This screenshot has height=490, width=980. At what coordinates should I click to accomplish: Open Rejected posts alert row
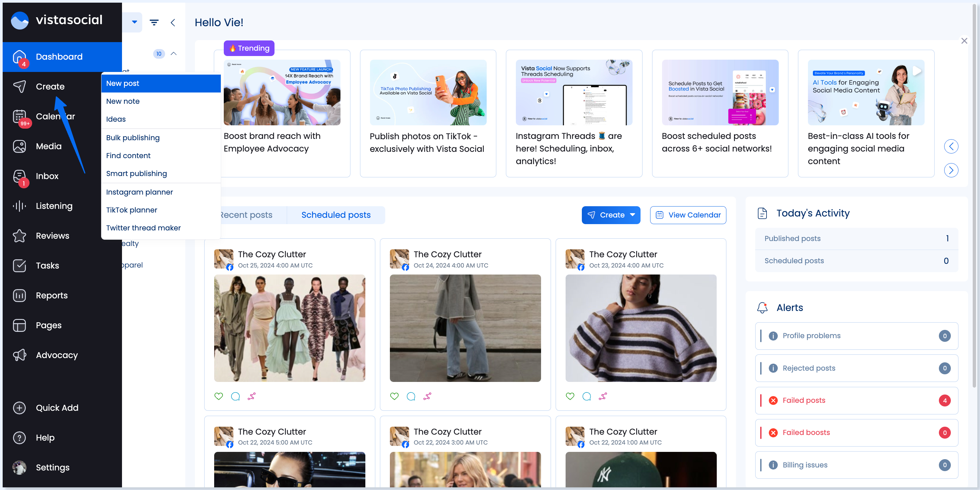(x=856, y=368)
